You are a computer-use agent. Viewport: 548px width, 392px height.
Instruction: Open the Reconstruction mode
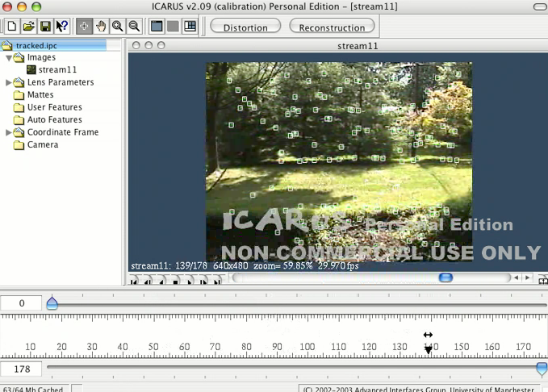[332, 27]
